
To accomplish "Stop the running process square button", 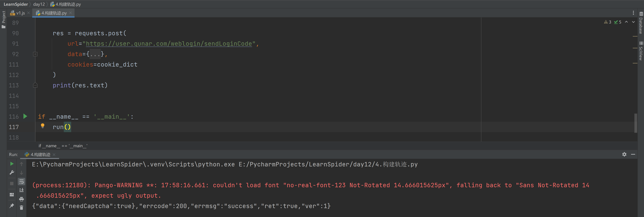I will (x=12, y=183).
